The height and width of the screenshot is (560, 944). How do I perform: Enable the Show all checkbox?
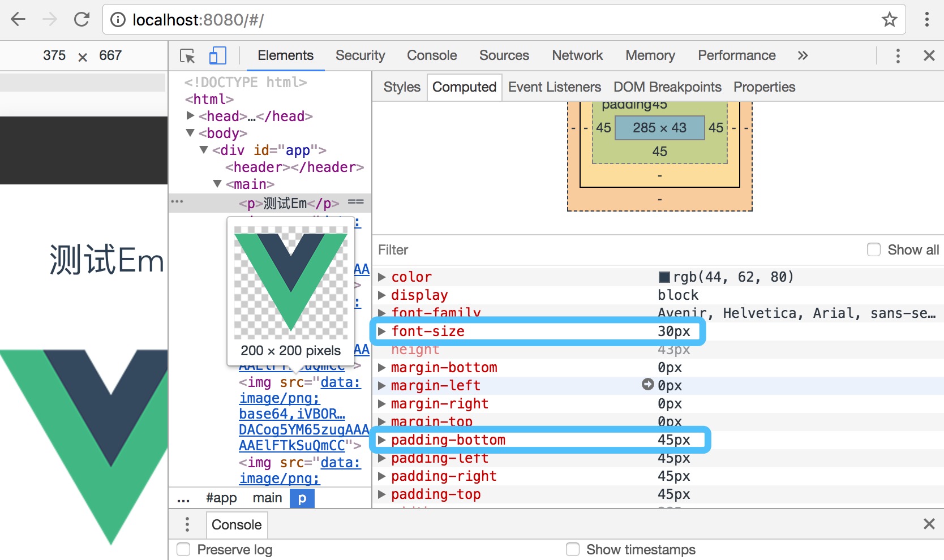874,250
